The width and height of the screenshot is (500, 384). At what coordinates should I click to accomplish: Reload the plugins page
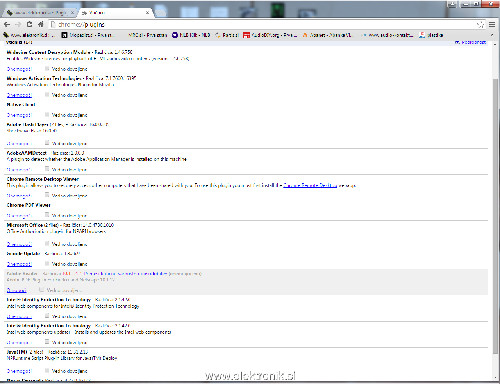29,24
